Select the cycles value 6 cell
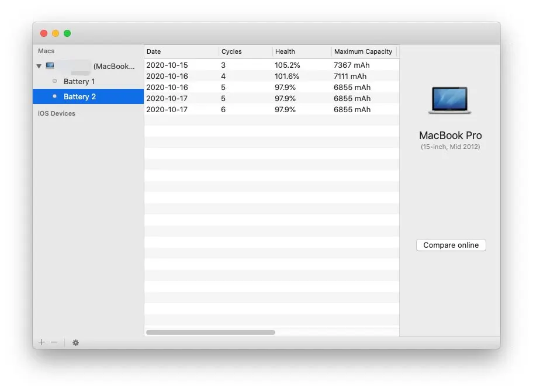 (x=223, y=110)
